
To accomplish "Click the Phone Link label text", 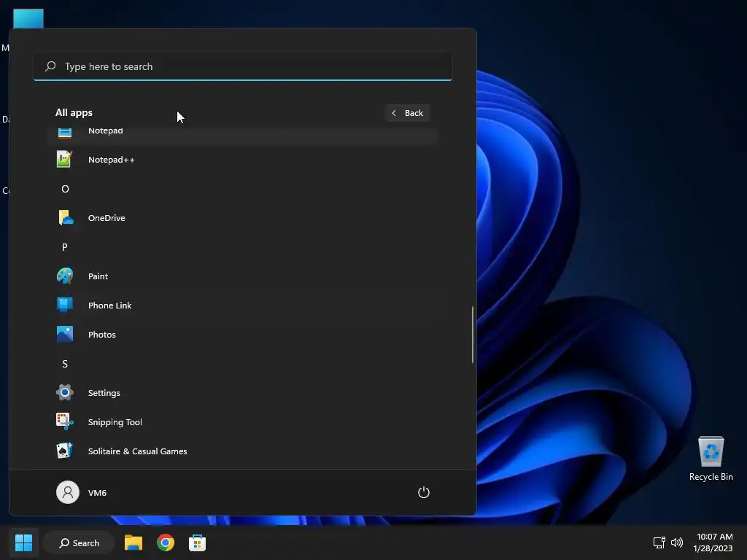I will [x=109, y=306].
